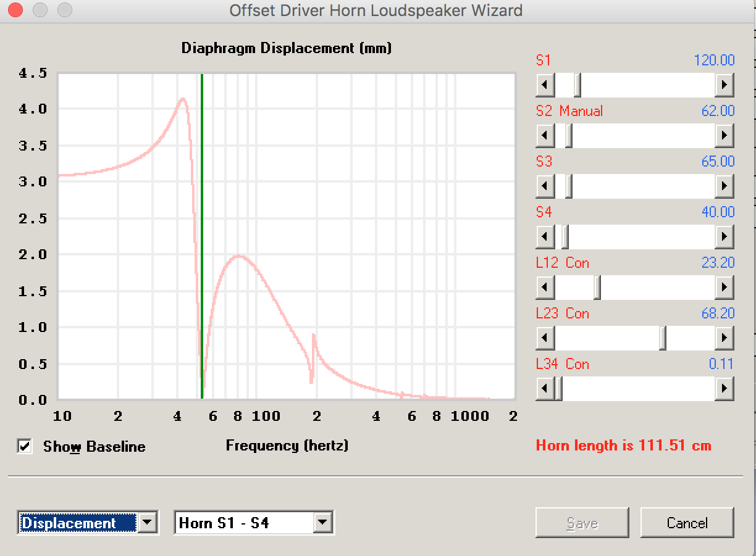Click the S2 Manual slider thumb
The image size is (756, 556).
tap(568, 135)
